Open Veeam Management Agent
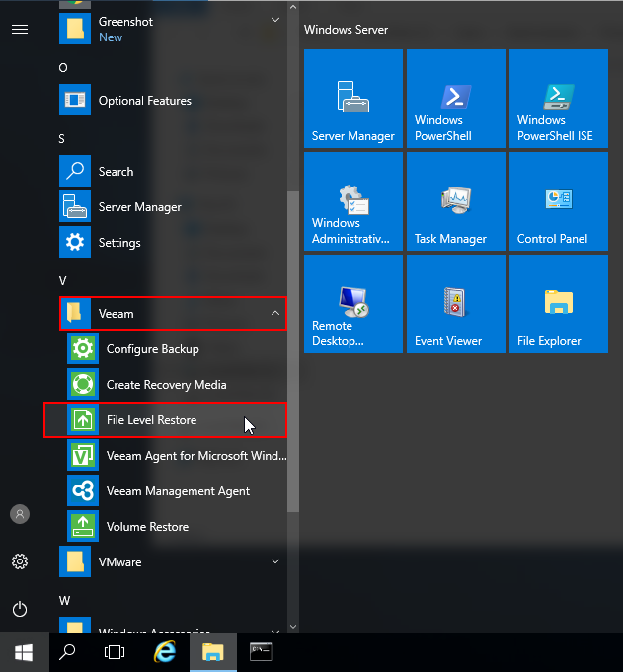 (178, 491)
